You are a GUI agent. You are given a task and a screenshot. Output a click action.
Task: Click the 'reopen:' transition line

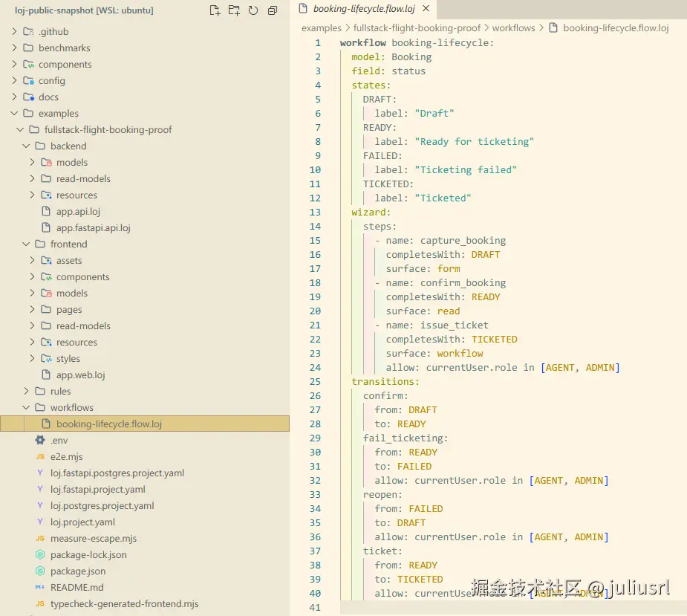click(x=382, y=495)
